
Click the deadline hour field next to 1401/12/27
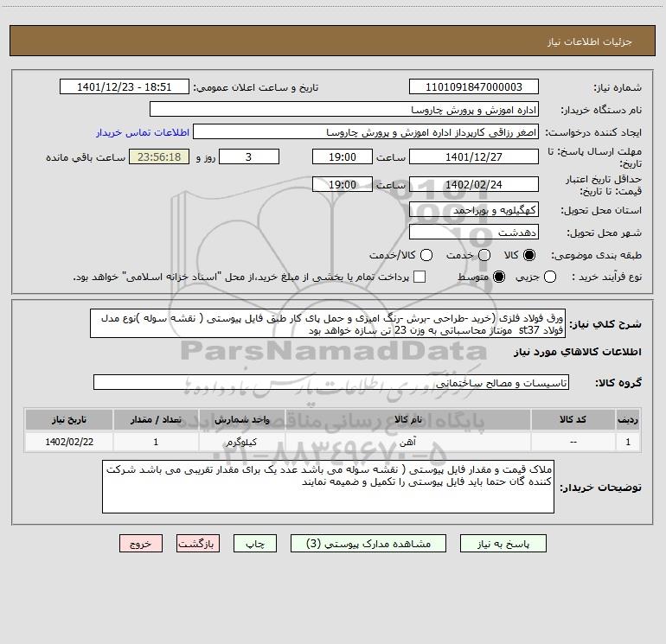point(343,157)
